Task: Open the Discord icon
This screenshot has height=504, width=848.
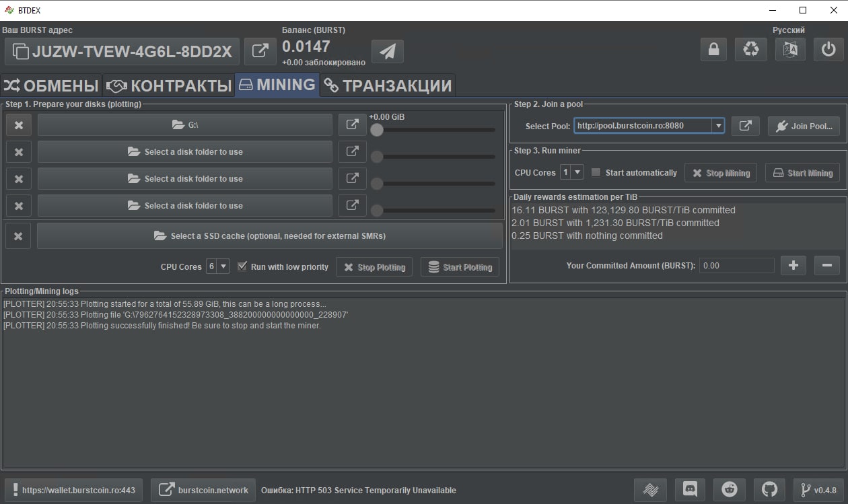Action: click(690, 490)
